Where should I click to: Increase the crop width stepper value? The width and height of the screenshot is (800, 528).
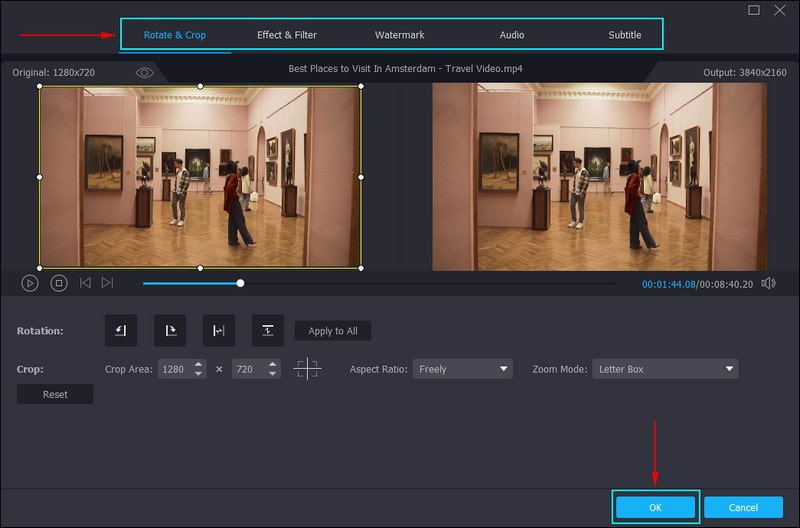(x=199, y=365)
